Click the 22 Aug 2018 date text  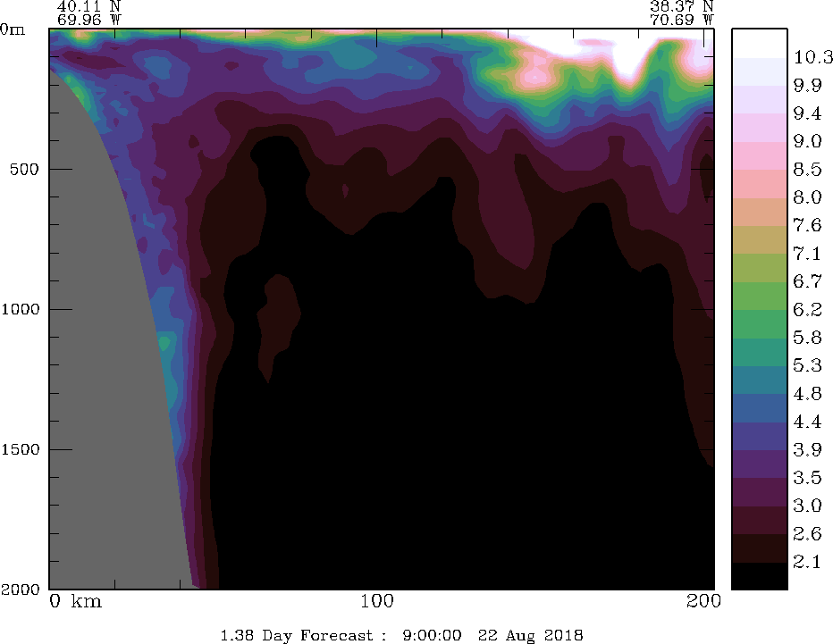(530, 635)
